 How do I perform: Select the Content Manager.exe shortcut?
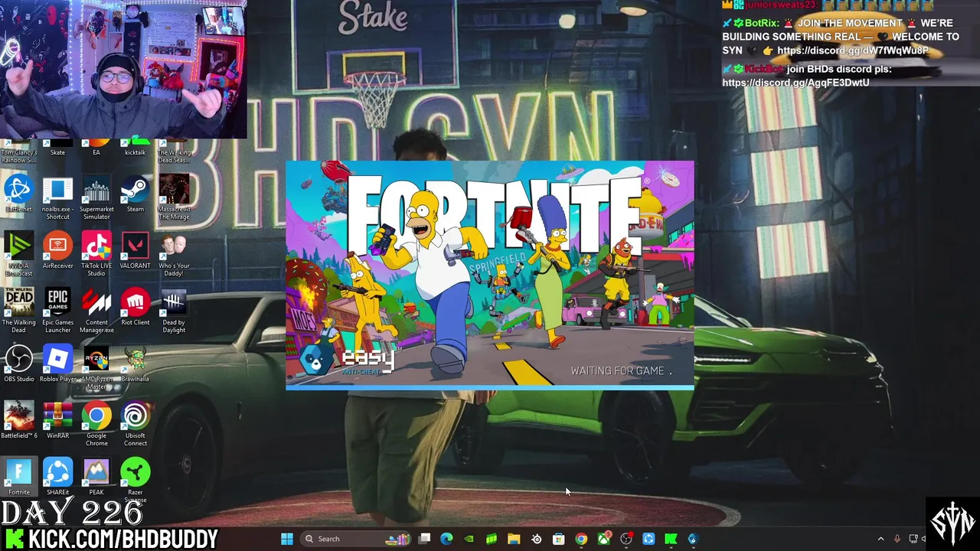tap(96, 311)
